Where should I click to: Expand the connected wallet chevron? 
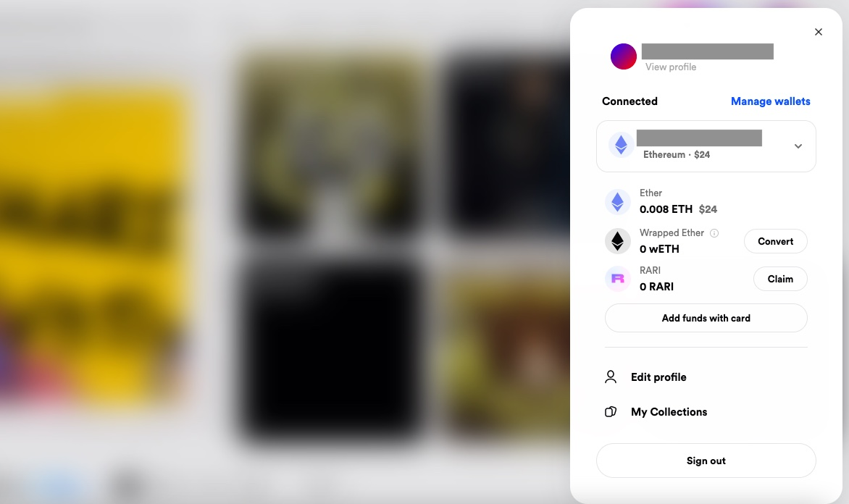click(x=798, y=146)
